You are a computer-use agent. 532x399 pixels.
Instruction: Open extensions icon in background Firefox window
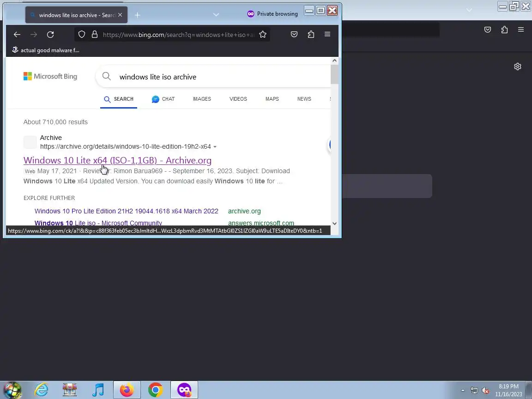coord(504,30)
